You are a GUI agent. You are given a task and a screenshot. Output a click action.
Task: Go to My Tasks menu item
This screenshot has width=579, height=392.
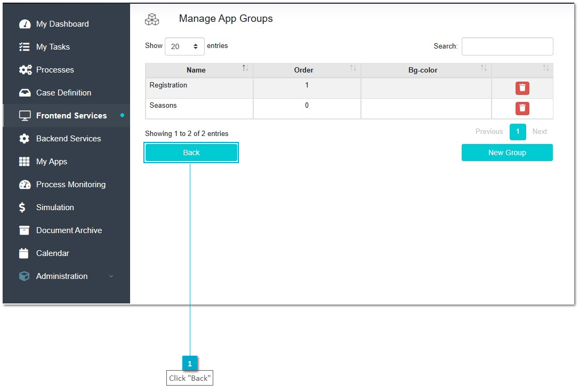tap(53, 47)
